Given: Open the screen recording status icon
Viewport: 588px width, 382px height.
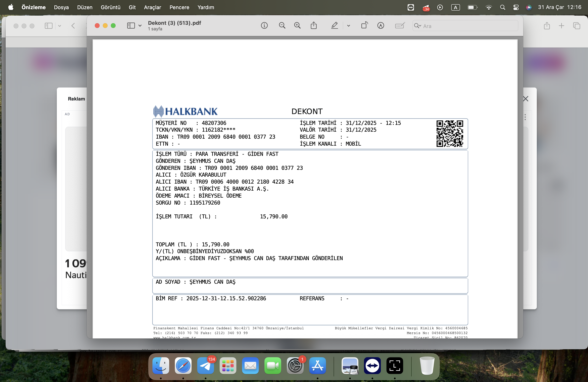Looking at the screenshot, I should point(440,7).
